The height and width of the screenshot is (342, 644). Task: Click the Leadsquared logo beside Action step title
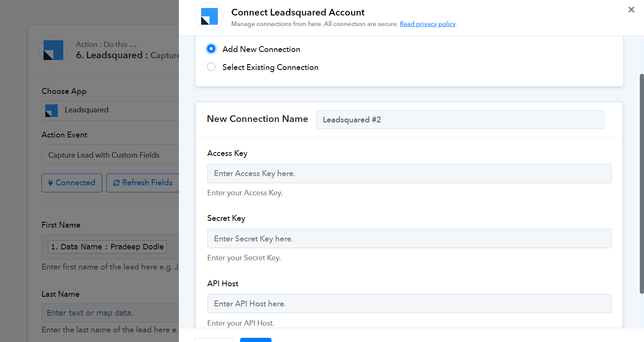point(54,50)
